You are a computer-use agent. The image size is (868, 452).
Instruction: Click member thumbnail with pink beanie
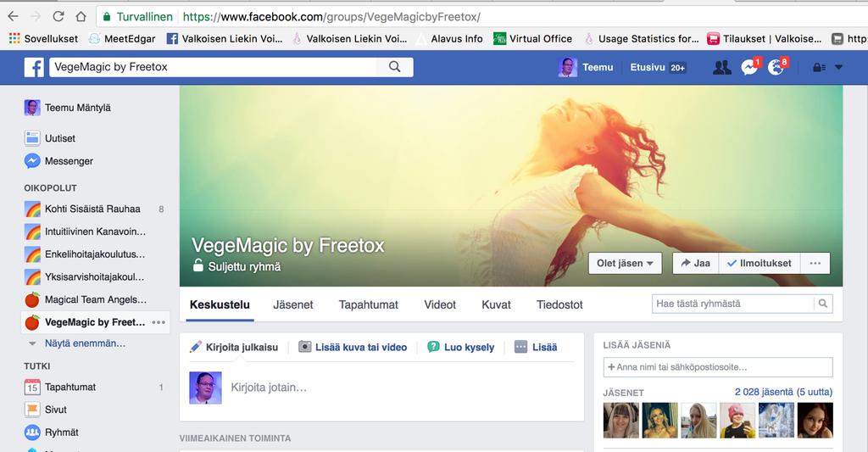(737, 421)
